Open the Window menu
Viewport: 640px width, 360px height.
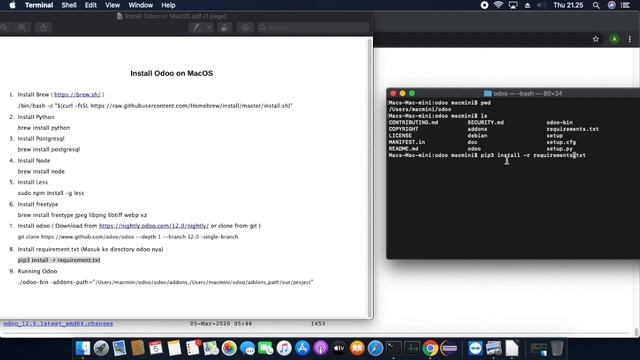[x=140, y=5]
